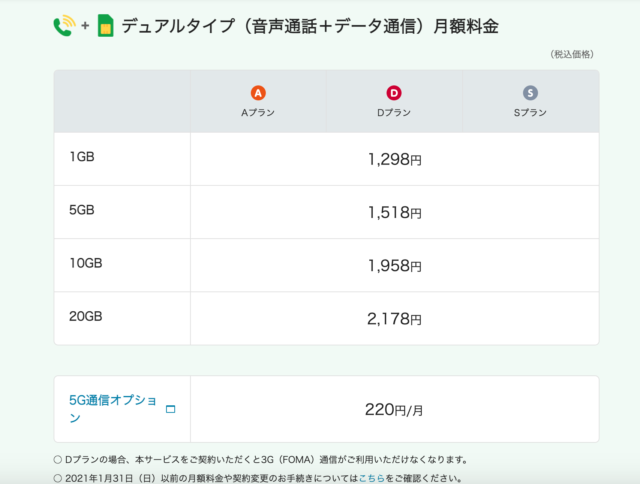Click the 2,178円 price cell
The width and height of the screenshot is (640, 484).
[x=395, y=319]
